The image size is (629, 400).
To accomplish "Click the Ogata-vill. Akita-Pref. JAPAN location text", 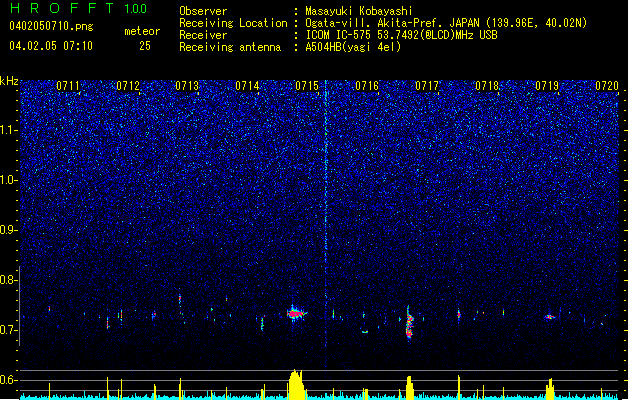I will (446, 23).
